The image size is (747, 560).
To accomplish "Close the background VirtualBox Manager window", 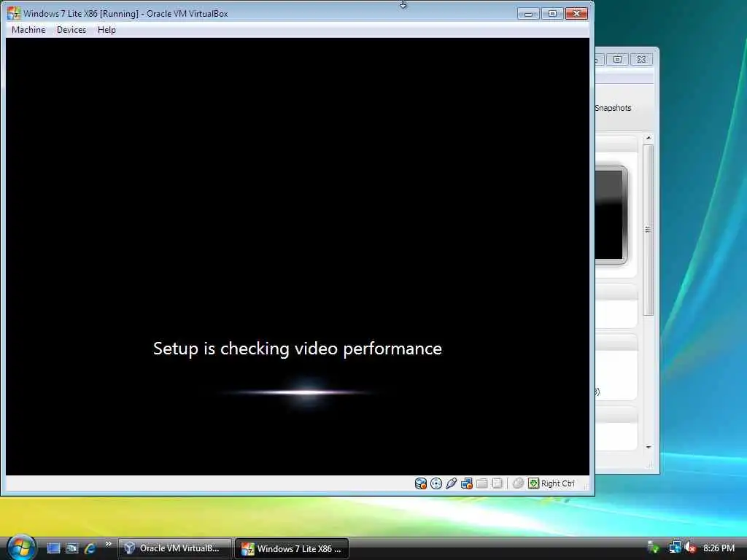I will click(642, 59).
